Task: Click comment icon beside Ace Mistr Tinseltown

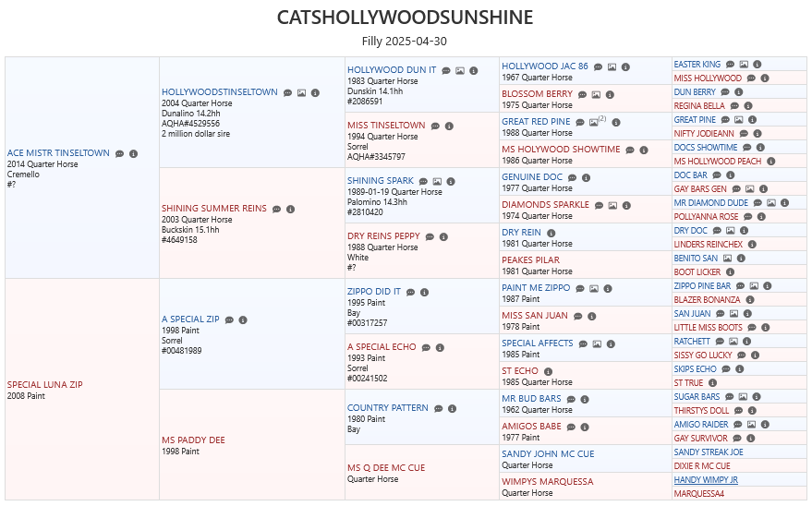Action: (119, 154)
